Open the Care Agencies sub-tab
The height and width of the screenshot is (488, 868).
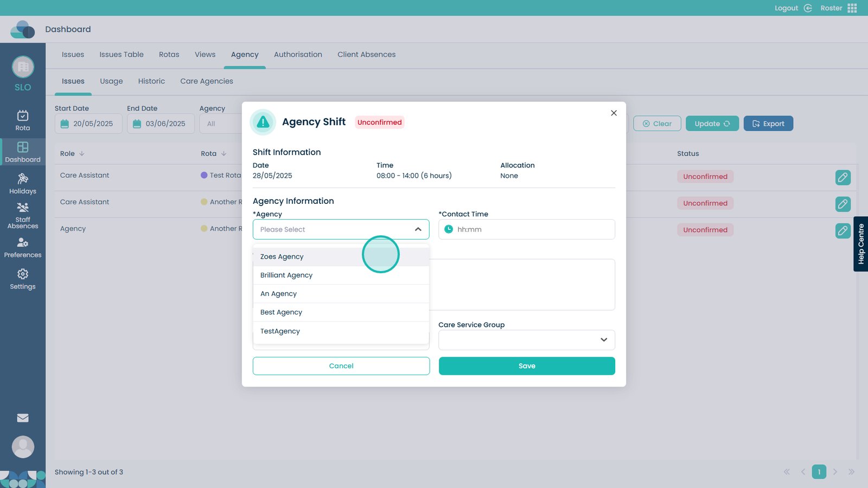(206, 81)
